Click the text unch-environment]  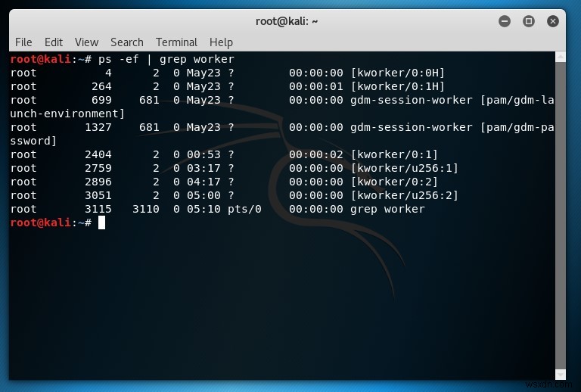[67, 114]
